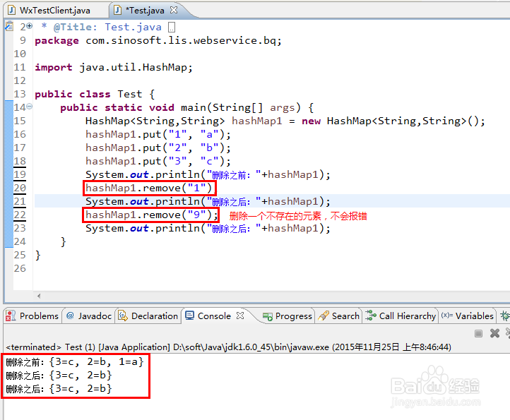Click line number 20 in the gutter

[x=20, y=188]
